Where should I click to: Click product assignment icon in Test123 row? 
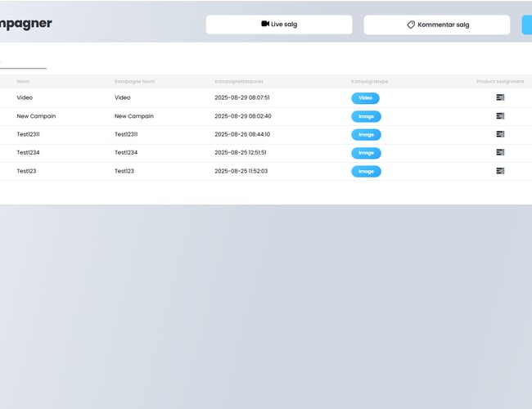pyautogui.click(x=500, y=171)
